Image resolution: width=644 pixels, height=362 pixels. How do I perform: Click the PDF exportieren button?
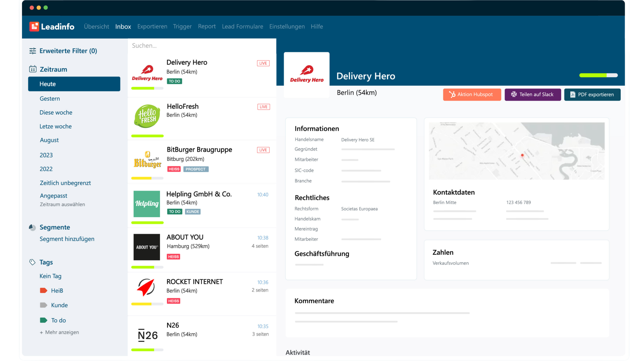(x=592, y=94)
